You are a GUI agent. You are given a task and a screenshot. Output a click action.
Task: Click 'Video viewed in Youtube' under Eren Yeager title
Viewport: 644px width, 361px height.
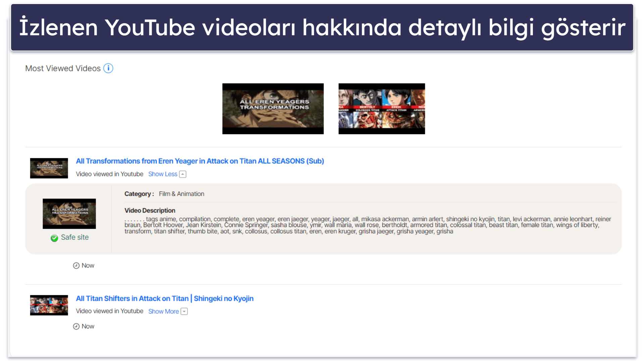click(109, 174)
